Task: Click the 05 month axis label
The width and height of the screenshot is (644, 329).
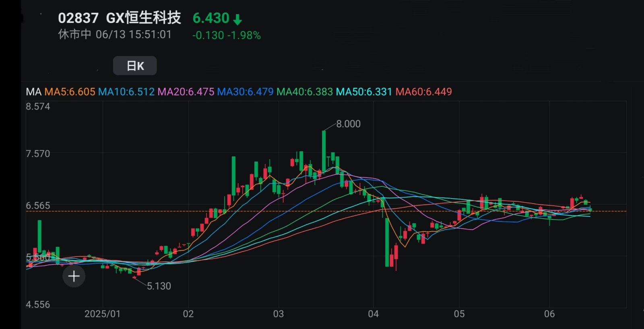Action: (x=459, y=314)
